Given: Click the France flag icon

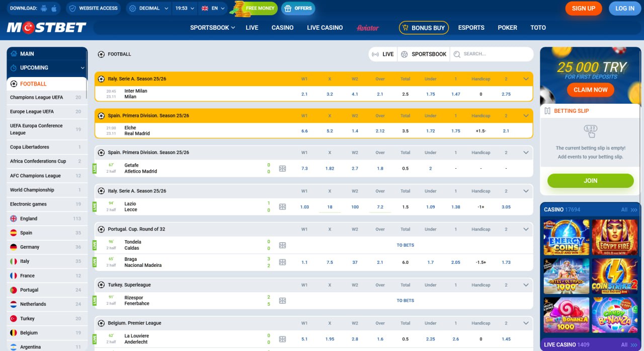Looking at the screenshot, I should (x=14, y=275).
